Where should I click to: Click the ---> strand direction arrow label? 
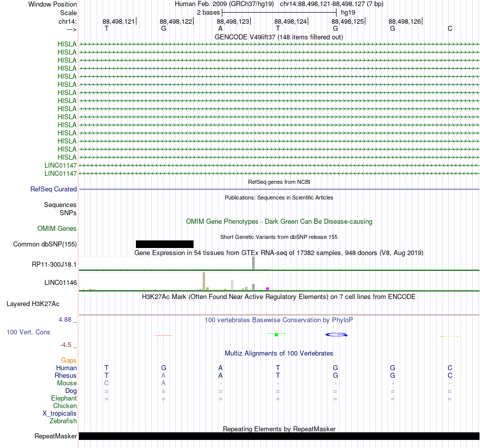point(71,29)
